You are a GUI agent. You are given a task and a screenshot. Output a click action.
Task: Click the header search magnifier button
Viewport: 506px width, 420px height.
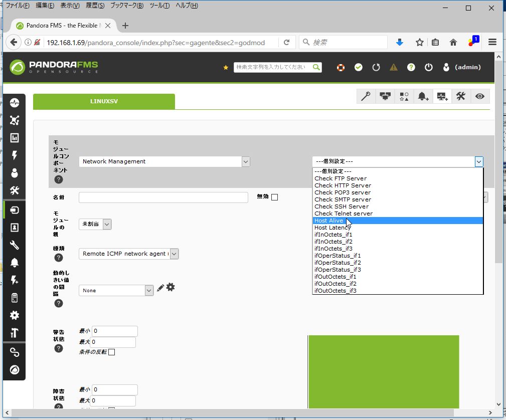pyautogui.click(x=316, y=67)
